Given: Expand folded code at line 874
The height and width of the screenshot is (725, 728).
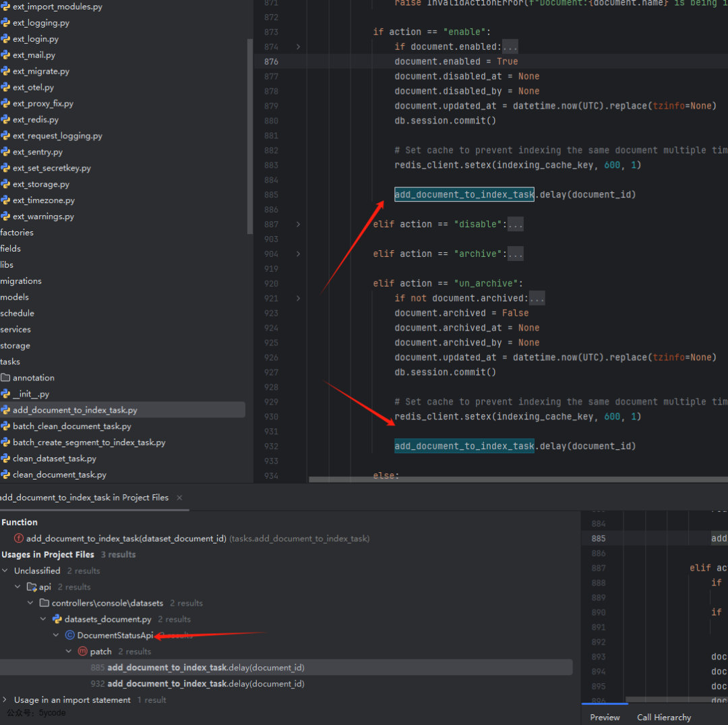Looking at the screenshot, I should 298,47.
